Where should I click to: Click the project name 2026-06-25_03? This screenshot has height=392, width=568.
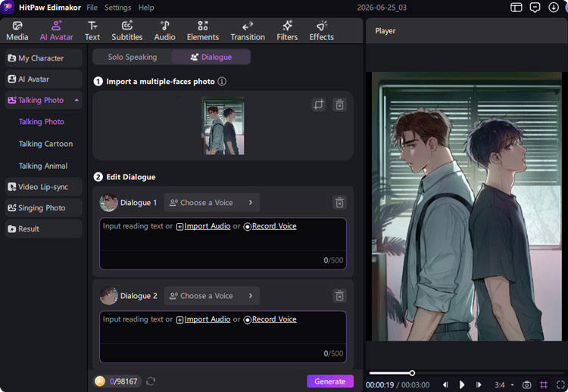click(x=382, y=8)
